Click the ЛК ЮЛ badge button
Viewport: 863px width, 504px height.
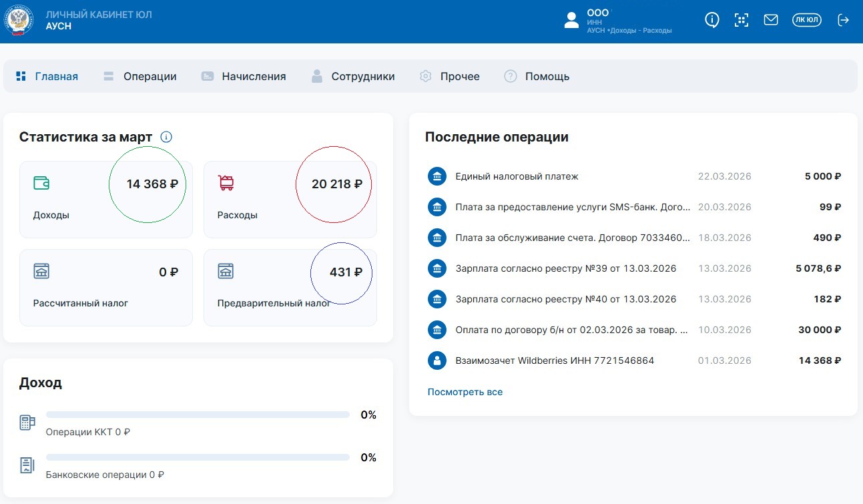(807, 20)
